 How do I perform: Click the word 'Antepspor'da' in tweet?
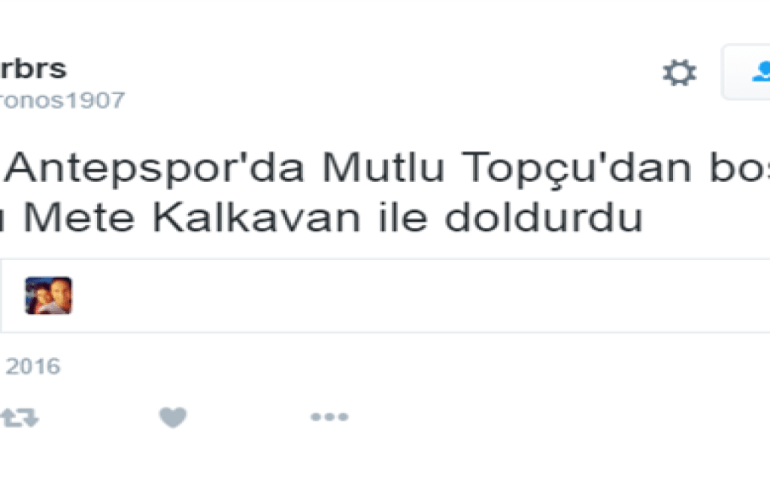pos(154,169)
